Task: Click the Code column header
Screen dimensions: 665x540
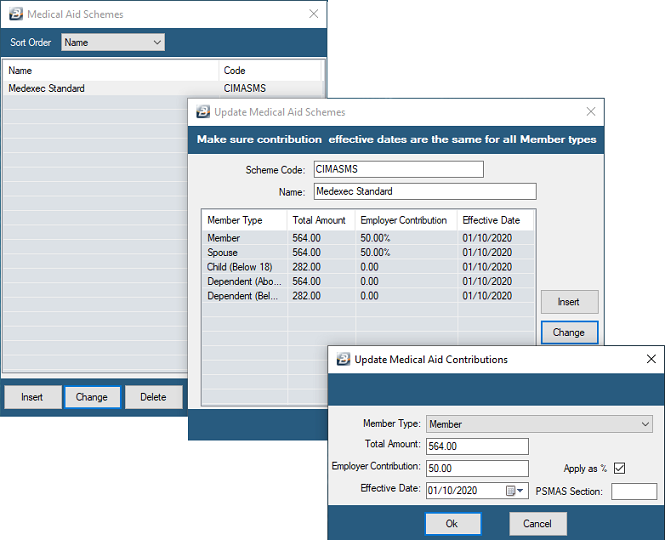Action: (270, 70)
